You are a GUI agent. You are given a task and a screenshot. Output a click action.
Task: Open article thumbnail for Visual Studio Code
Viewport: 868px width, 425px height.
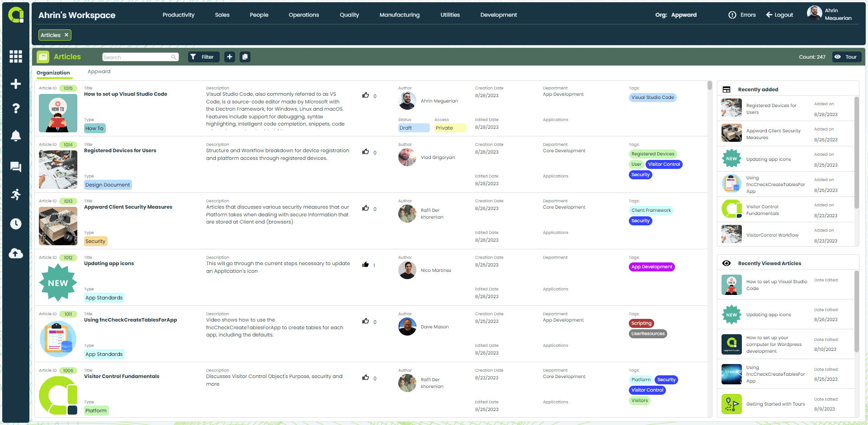click(x=58, y=113)
